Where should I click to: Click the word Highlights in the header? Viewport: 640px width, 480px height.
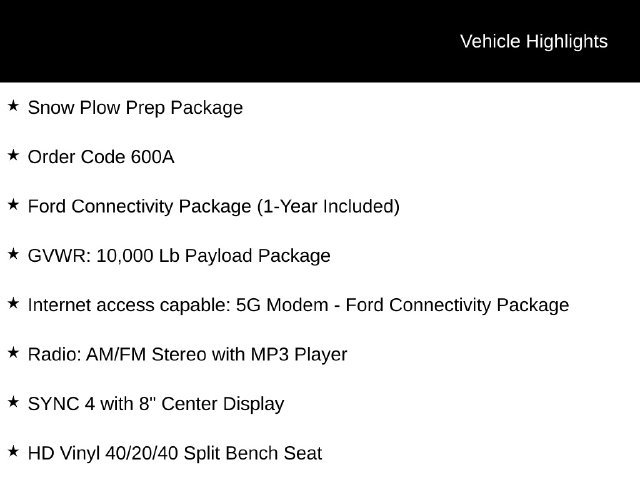click(567, 42)
